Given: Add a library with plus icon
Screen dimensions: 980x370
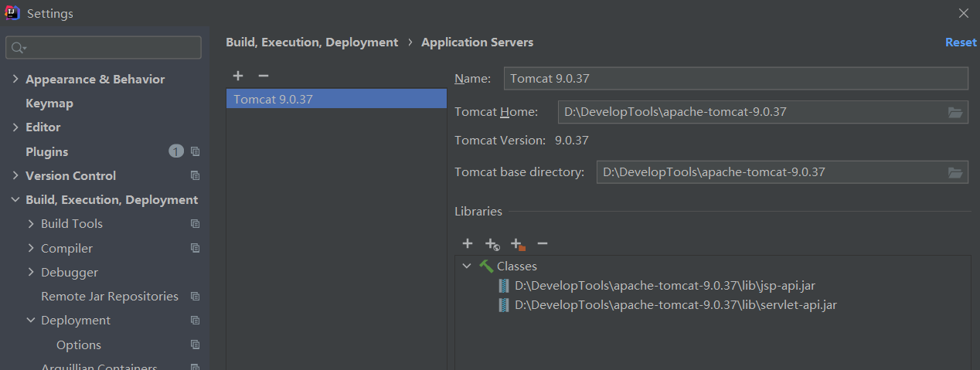Looking at the screenshot, I should (x=468, y=244).
